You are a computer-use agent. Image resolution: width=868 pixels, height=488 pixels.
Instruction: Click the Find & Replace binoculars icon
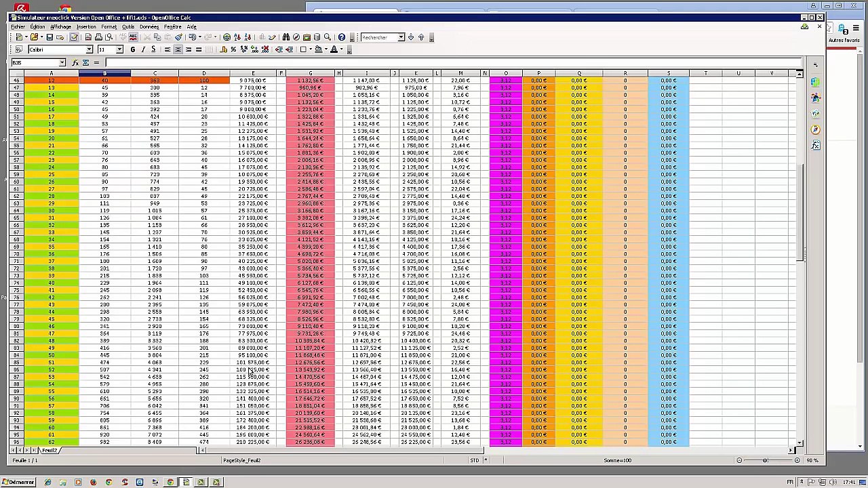pos(285,37)
